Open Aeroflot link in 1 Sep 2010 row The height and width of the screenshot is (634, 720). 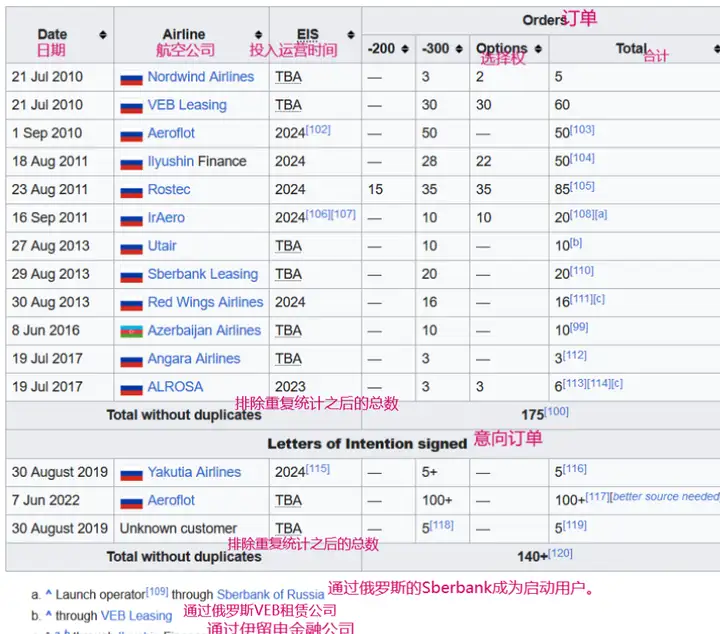[171, 133]
